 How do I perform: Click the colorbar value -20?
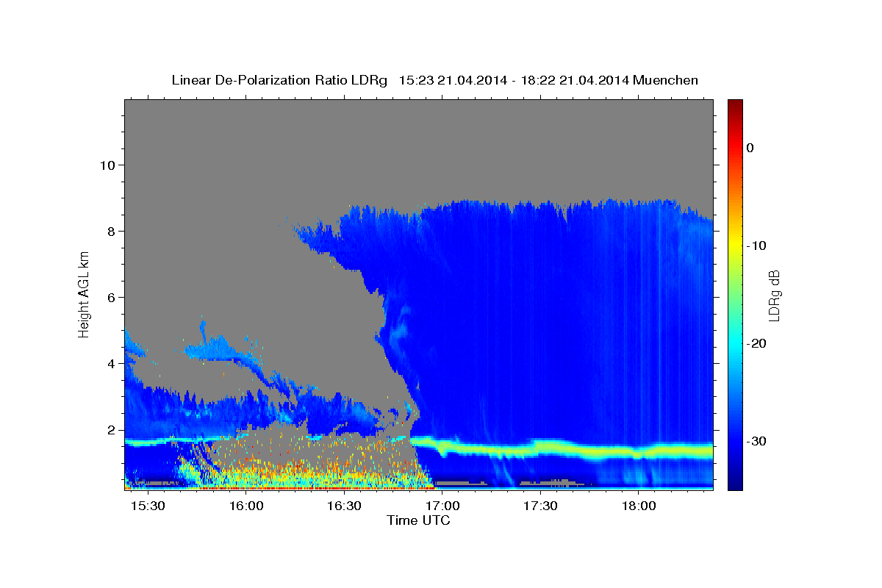(x=757, y=343)
